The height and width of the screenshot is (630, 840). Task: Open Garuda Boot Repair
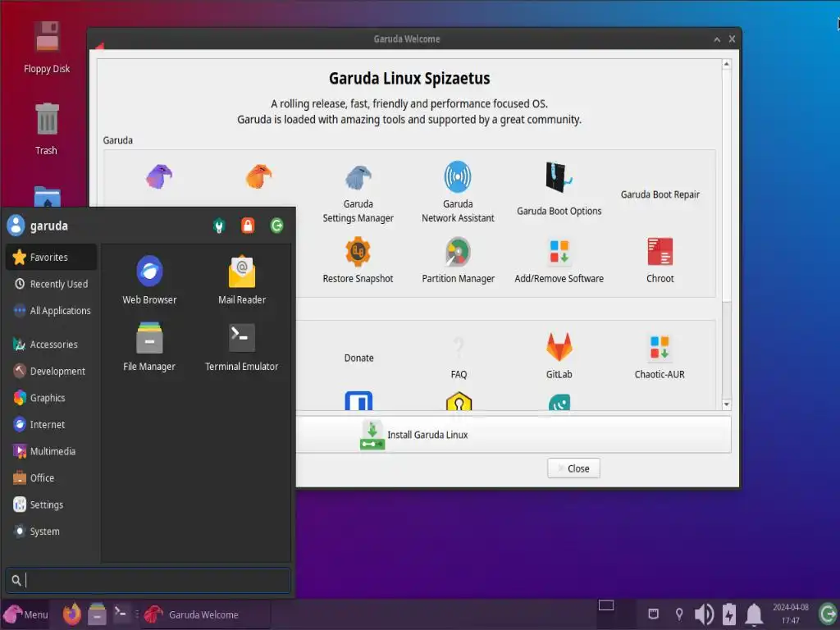[660, 194]
